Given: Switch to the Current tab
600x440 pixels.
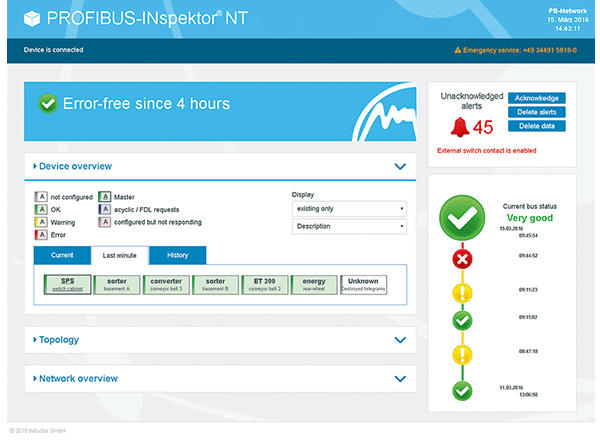Looking at the screenshot, I should coord(61,255).
